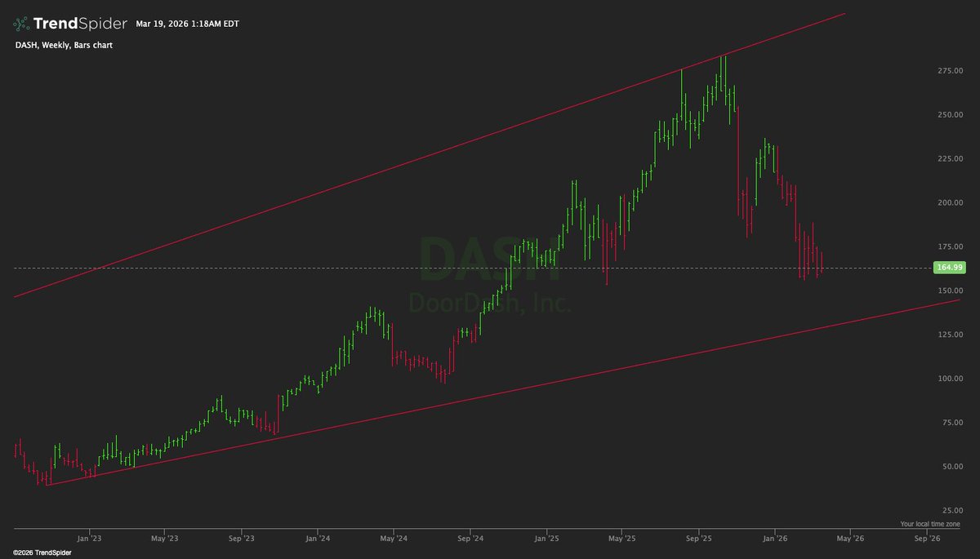Click the May '26 time axis label
Viewport: 980px width, 559px height.
pyautogui.click(x=851, y=539)
